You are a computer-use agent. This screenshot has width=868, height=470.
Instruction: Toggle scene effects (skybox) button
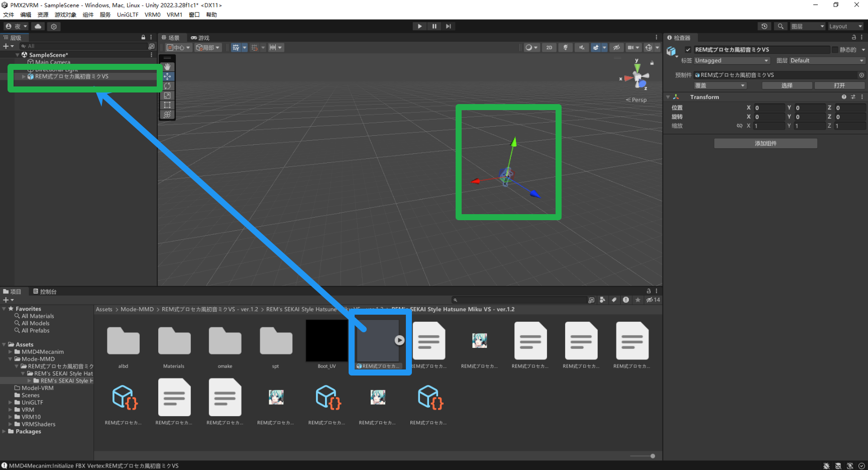(596, 47)
